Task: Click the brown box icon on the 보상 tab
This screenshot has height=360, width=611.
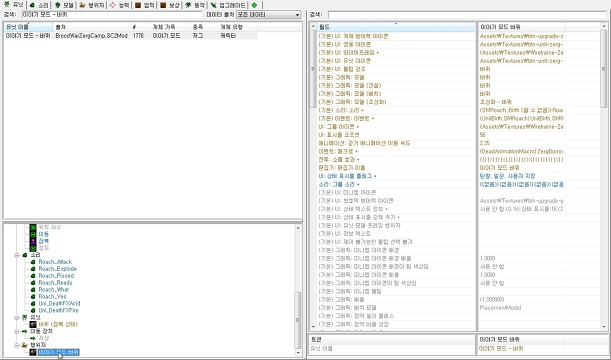Action: click(x=163, y=5)
